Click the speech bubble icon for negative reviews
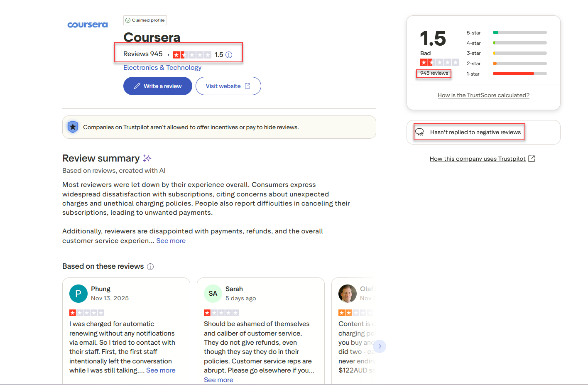 [x=420, y=132]
